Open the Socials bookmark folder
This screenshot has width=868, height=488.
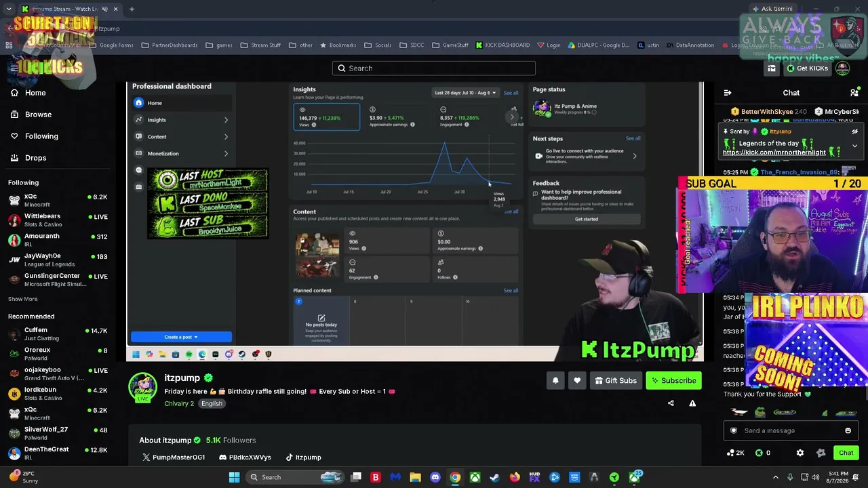[x=378, y=45]
